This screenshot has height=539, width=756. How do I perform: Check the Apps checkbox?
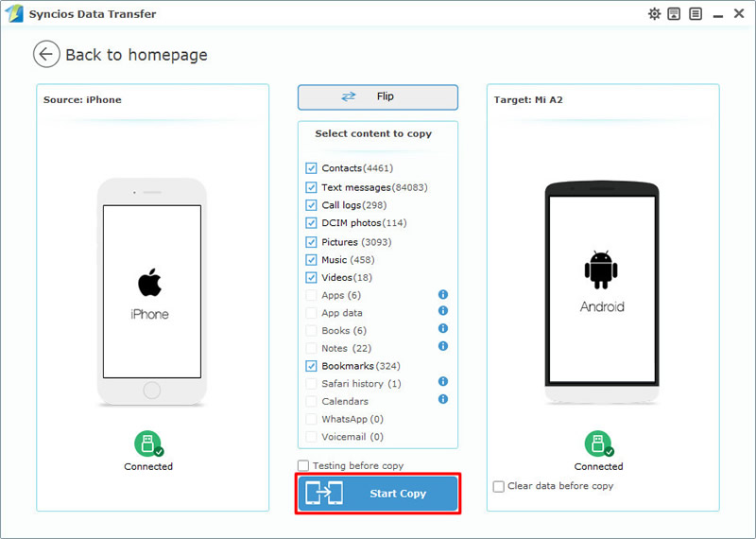pyautogui.click(x=311, y=295)
